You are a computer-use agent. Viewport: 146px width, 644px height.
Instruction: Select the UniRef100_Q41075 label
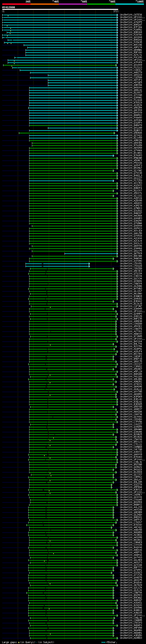(x=131, y=251)
